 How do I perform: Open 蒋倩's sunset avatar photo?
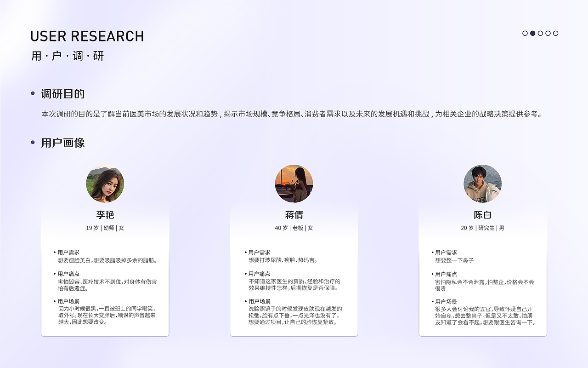click(x=294, y=184)
